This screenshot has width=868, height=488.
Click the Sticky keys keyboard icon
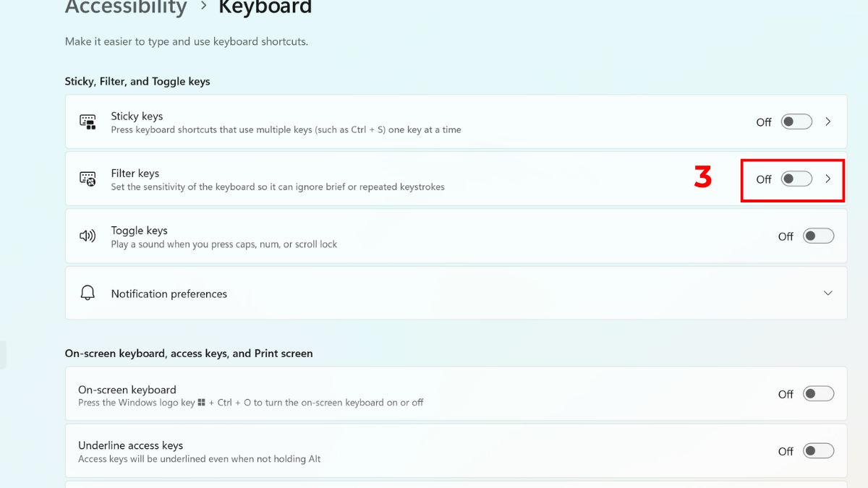click(x=88, y=121)
